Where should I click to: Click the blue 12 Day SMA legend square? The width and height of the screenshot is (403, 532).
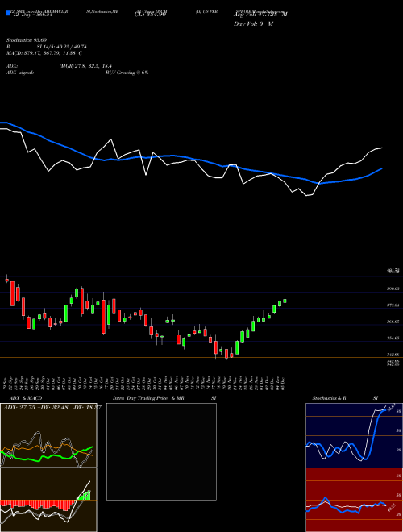(x=8, y=14)
